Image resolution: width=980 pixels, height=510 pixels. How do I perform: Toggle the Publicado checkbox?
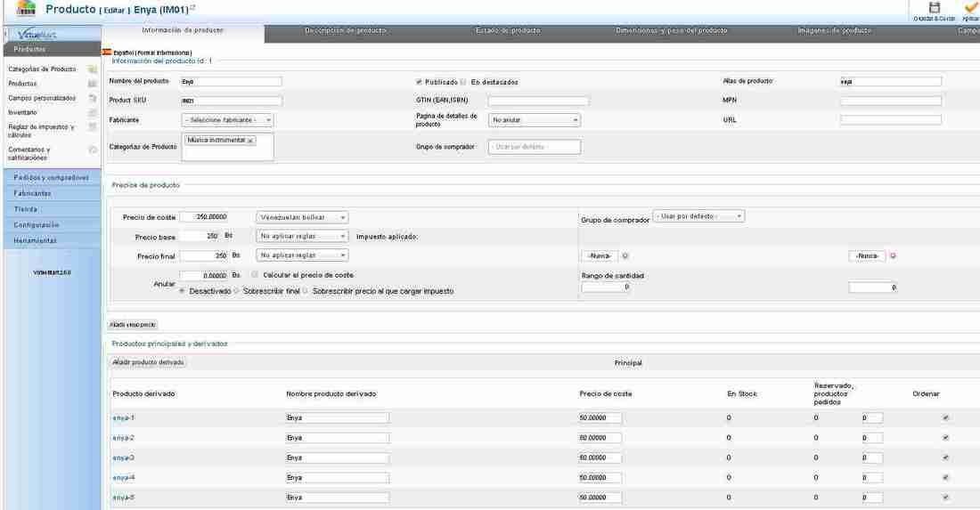pyautogui.click(x=419, y=82)
